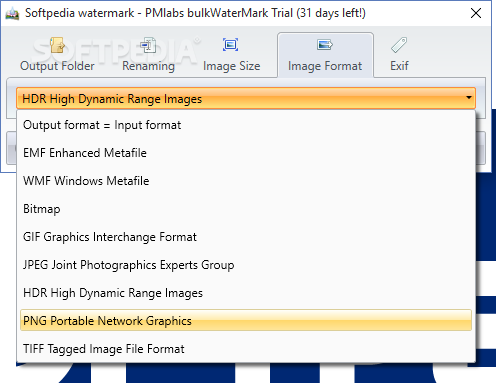Choose JPEG Joint Photographics Experts Group
496x383 pixels.
point(246,265)
